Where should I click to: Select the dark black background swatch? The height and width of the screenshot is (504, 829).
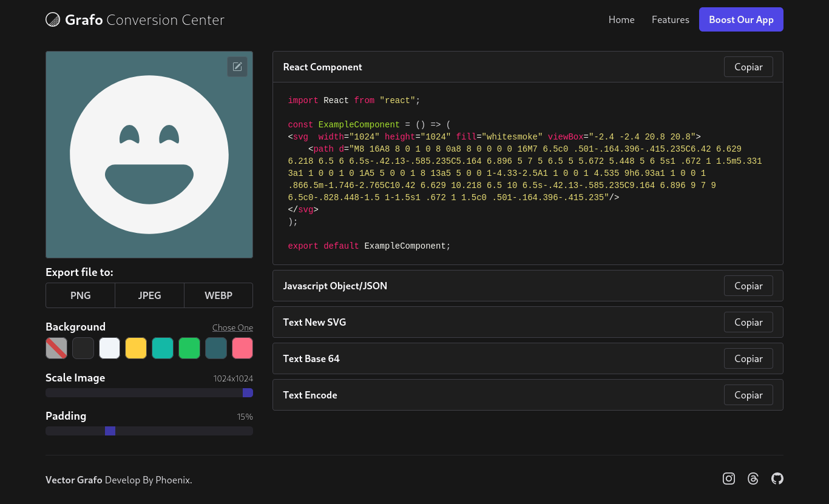click(x=83, y=348)
